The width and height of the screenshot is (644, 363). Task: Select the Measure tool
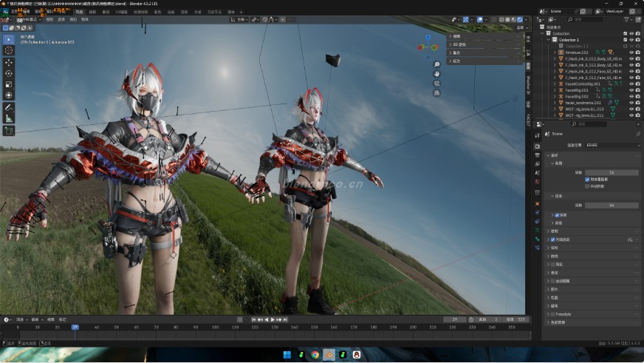pos(9,119)
